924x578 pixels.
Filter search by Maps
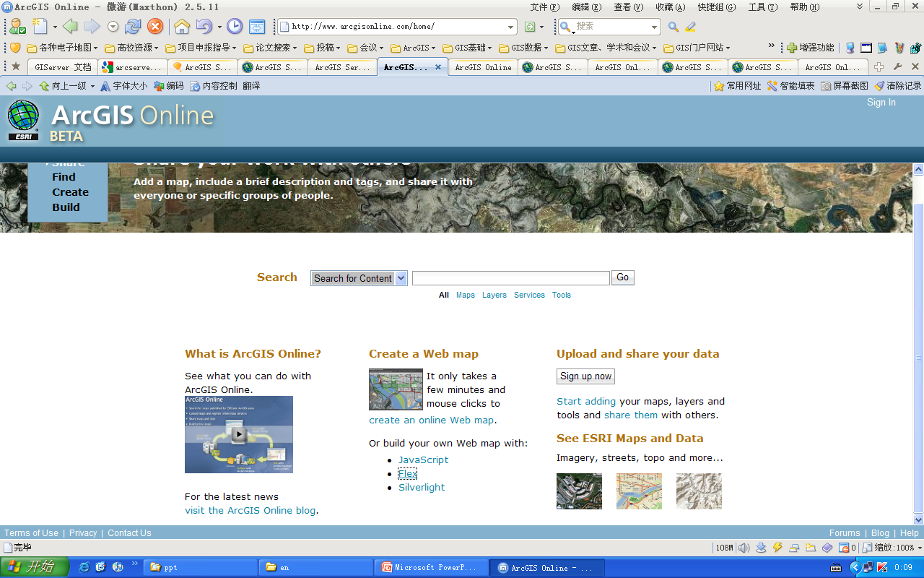[466, 295]
